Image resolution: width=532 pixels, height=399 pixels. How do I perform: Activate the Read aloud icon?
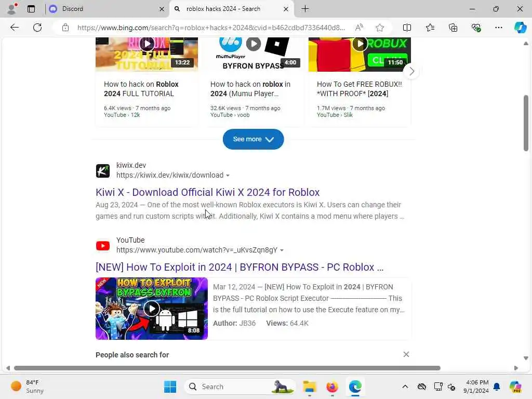coord(359,28)
